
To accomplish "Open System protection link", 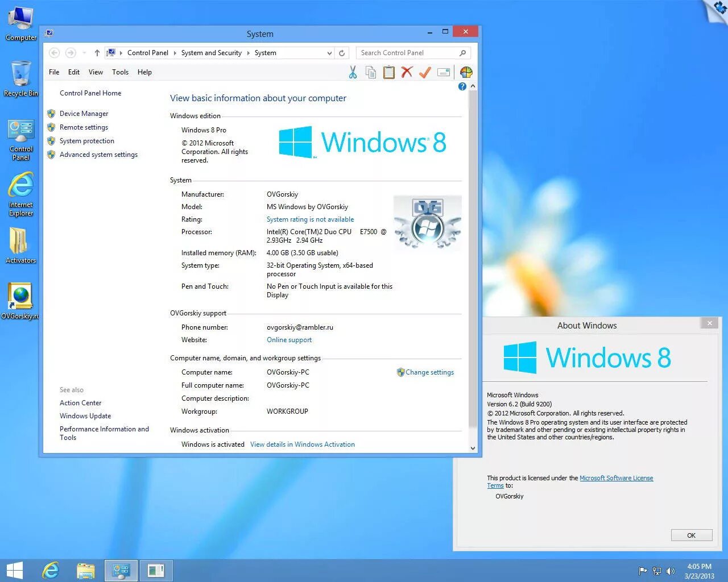I will click(x=87, y=141).
